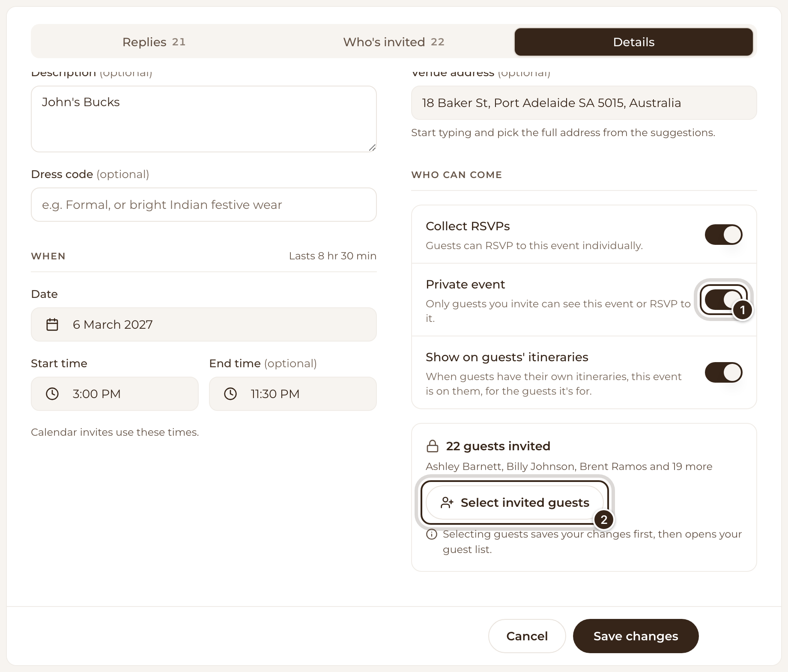
Task: Click the 'WHO CAN COME' section heading
Action: click(x=457, y=175)
